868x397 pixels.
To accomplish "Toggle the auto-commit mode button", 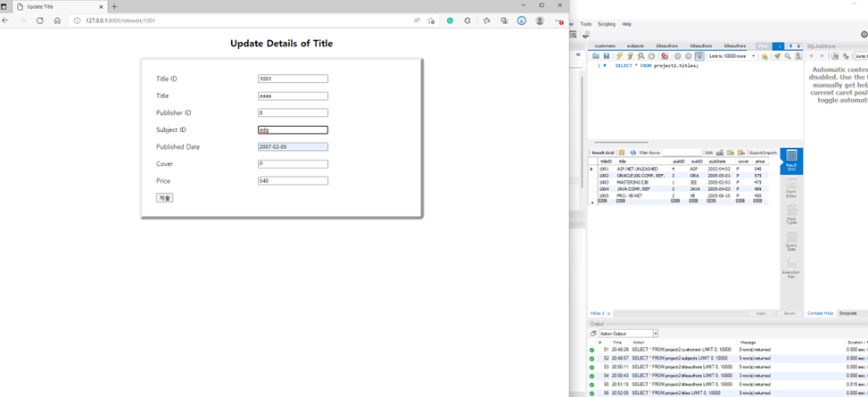I will [699, 56].
